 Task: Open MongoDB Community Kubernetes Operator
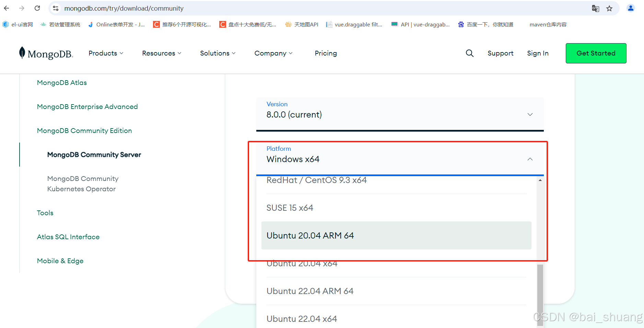pyautogui.click(x=83, y=184)
